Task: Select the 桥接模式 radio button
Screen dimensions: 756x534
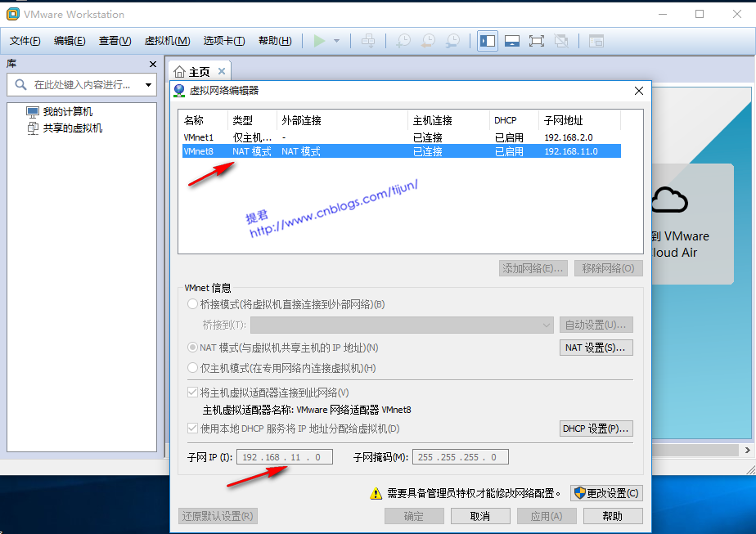Action: tap(192, 304)
